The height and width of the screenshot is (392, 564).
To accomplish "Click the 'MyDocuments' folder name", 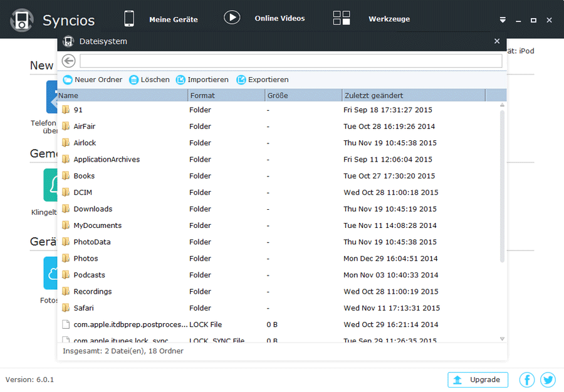I will tap(98, 225).
